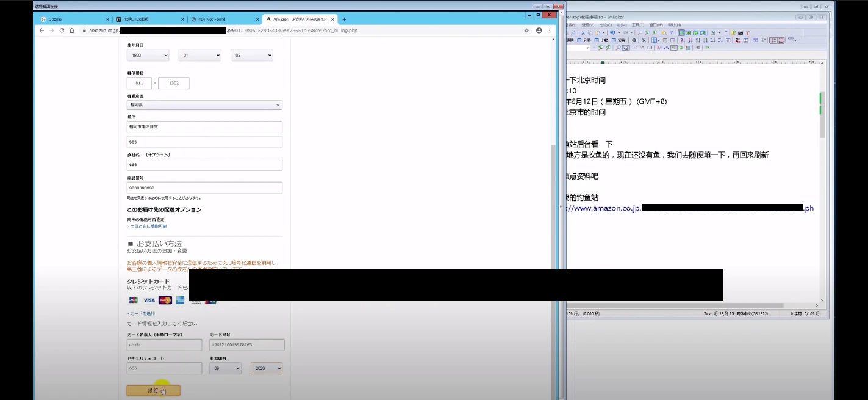Open the expiry year 2020 dropdown

tap(267, 368)
